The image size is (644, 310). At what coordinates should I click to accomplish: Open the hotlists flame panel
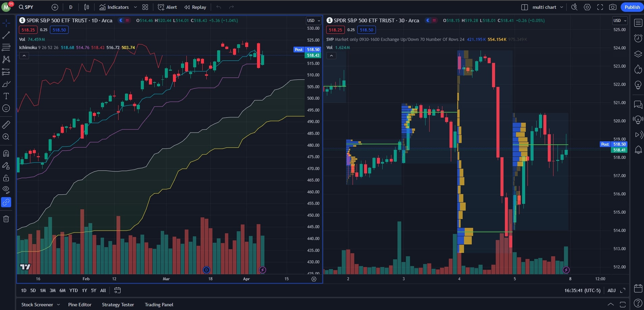click(x=638, y=69)
